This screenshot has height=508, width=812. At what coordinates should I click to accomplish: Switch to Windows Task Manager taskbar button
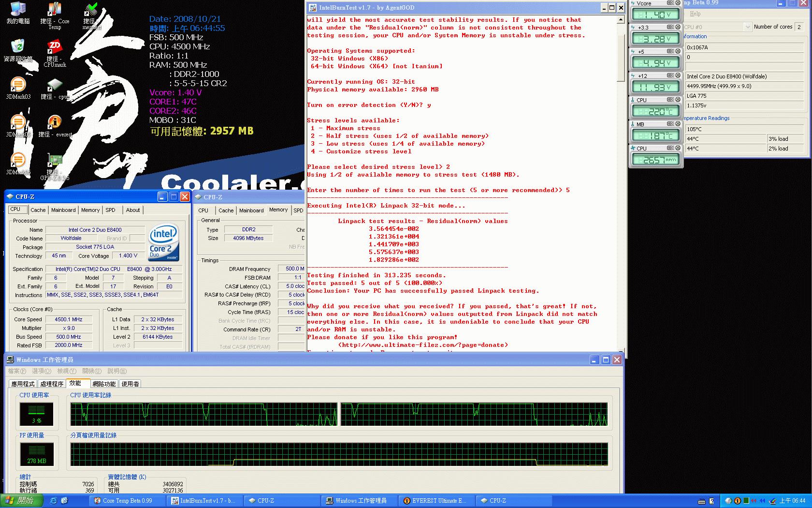(361, 501)
